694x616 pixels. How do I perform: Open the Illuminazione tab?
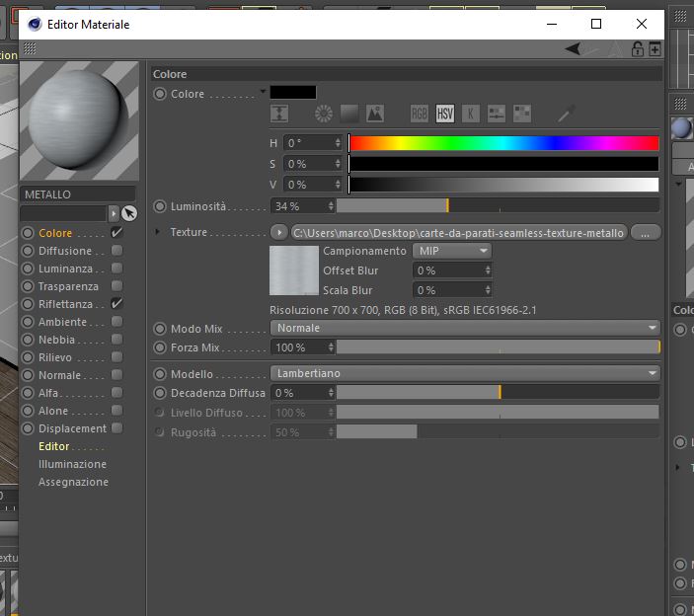(73, 464)
